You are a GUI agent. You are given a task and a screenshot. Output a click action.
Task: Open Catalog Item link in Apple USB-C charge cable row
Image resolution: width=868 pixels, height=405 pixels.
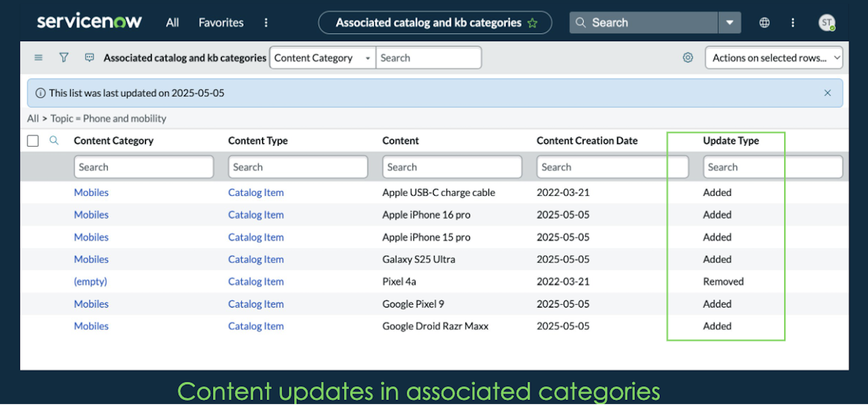[256, 193]
